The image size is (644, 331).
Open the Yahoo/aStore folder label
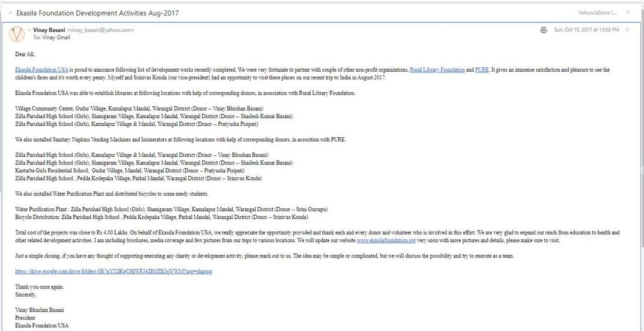(598, 13)
